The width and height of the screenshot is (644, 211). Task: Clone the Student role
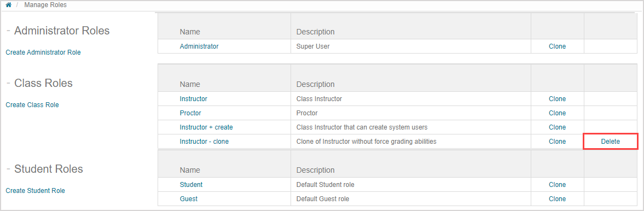point(557,185)
